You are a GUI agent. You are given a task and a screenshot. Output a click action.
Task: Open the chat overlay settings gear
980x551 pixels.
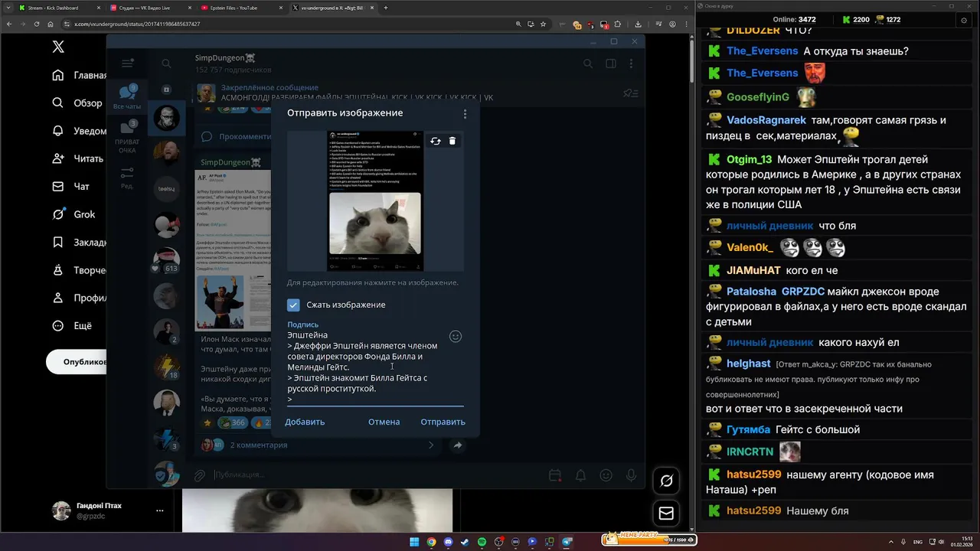pos(964,20)
